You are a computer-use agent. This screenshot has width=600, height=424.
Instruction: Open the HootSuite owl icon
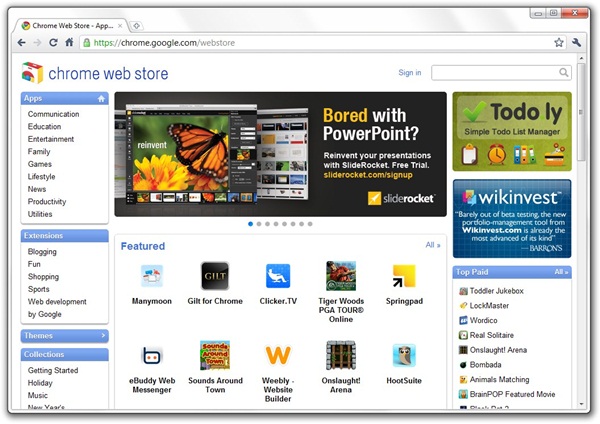tap(404, 355)
